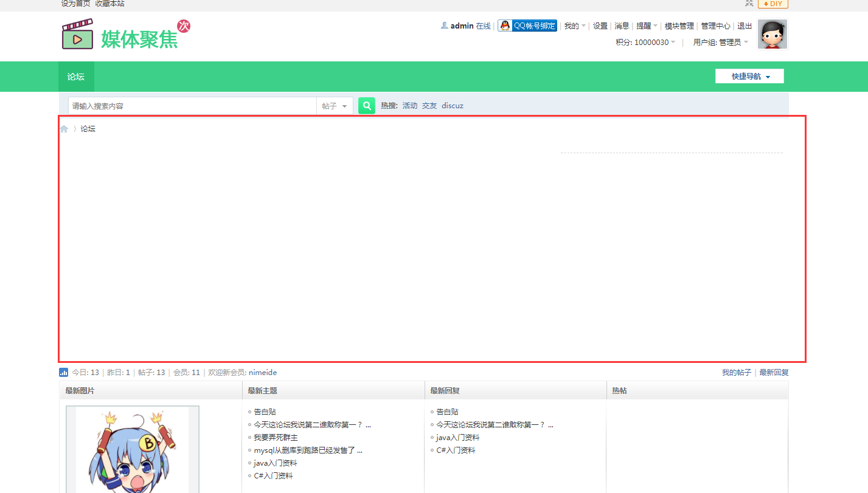Open 设置 settings link
Screen dimensions: 868x493
600,26
